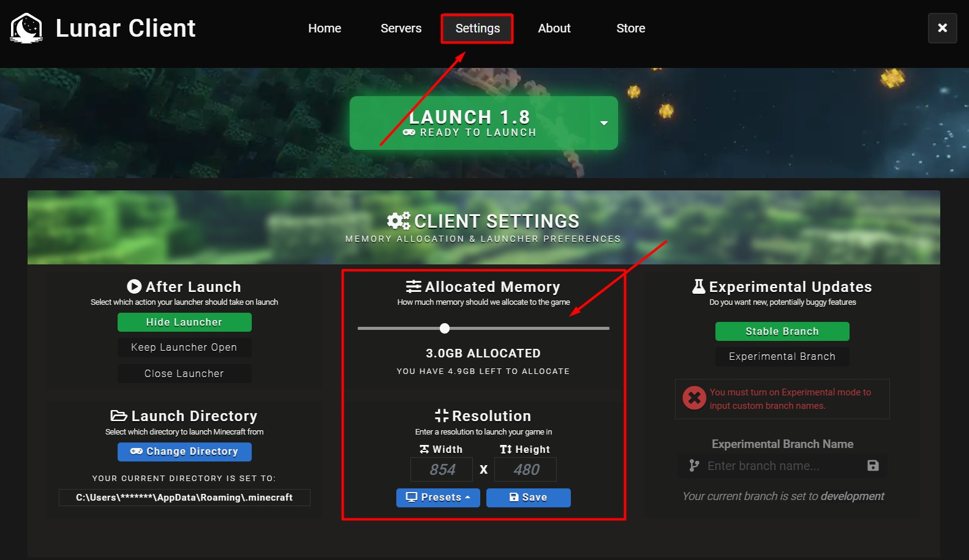
Task: Click the allocated memory slider handle
Action: [x=445, y=329]
